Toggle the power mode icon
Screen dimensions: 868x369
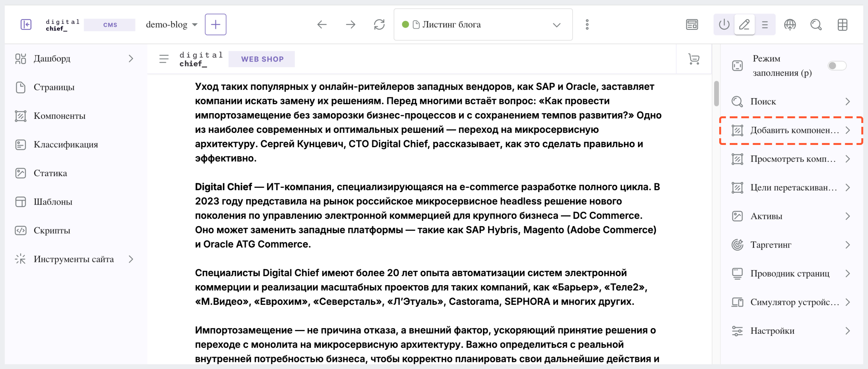pyautogui.click(x=724, y=24)
